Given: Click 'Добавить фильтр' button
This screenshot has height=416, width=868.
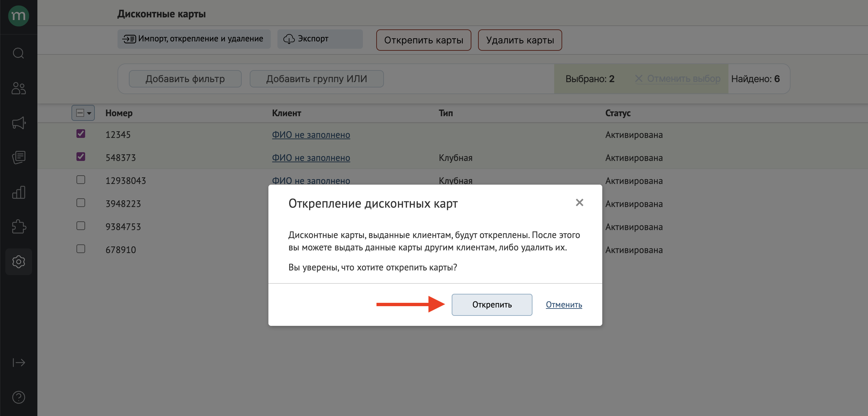Looking at the screenshot, I should (x=185, y=79).
